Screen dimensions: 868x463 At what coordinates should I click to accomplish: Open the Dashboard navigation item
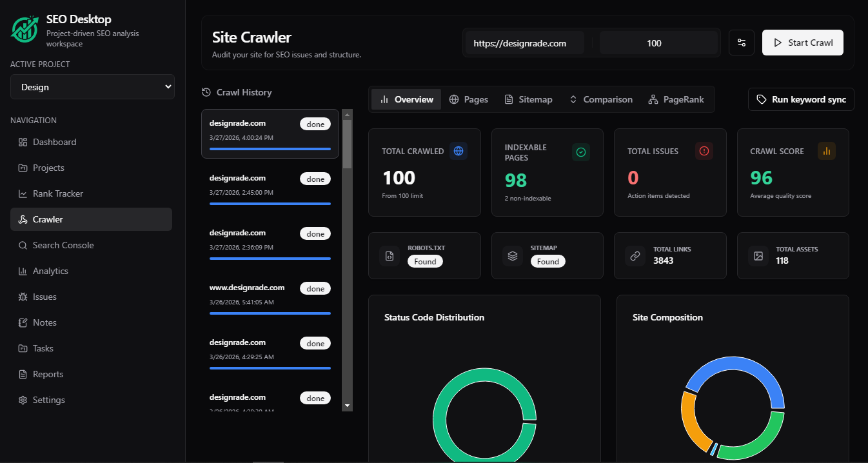pyautogui.click(x=91, y=142)
